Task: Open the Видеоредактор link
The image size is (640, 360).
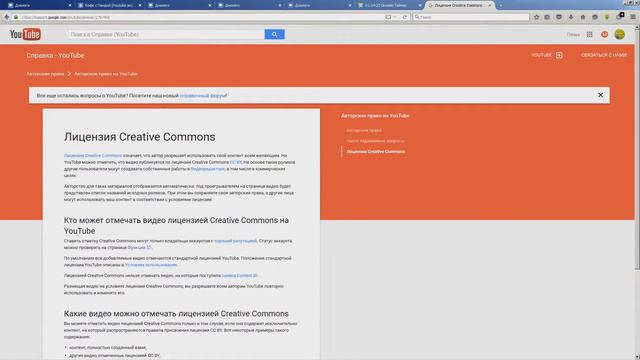Action: [208, 169]
